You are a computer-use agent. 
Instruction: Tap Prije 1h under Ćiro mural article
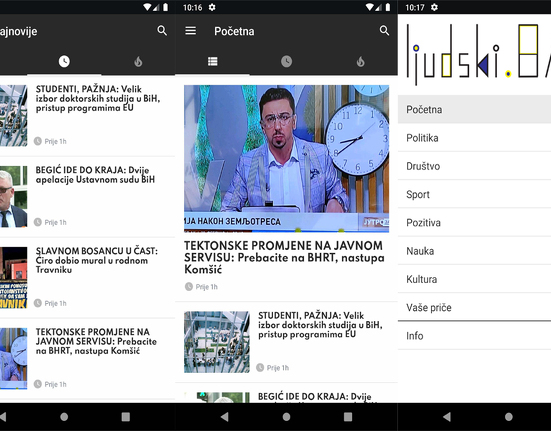tap(50, 303)
